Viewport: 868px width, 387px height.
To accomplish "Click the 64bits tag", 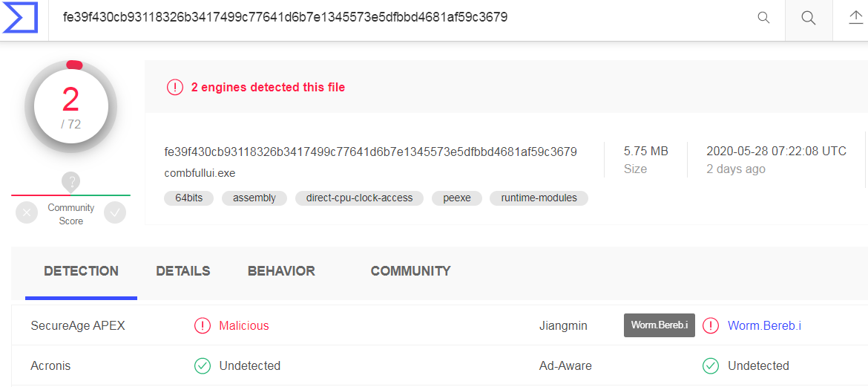I will coord(188,198).
